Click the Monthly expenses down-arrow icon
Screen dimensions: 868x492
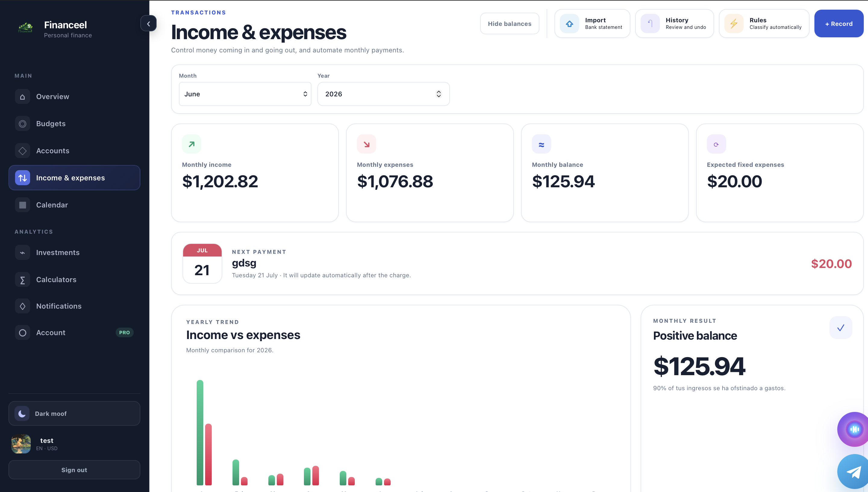pyautogui.click(x=367, y=144)
